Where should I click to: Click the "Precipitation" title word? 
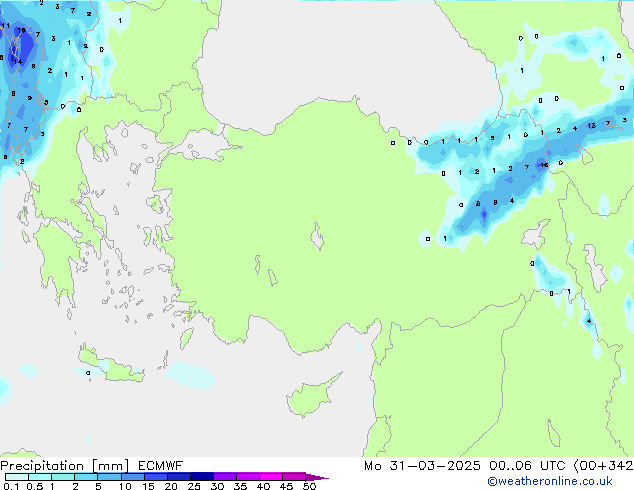pos(42,466)
